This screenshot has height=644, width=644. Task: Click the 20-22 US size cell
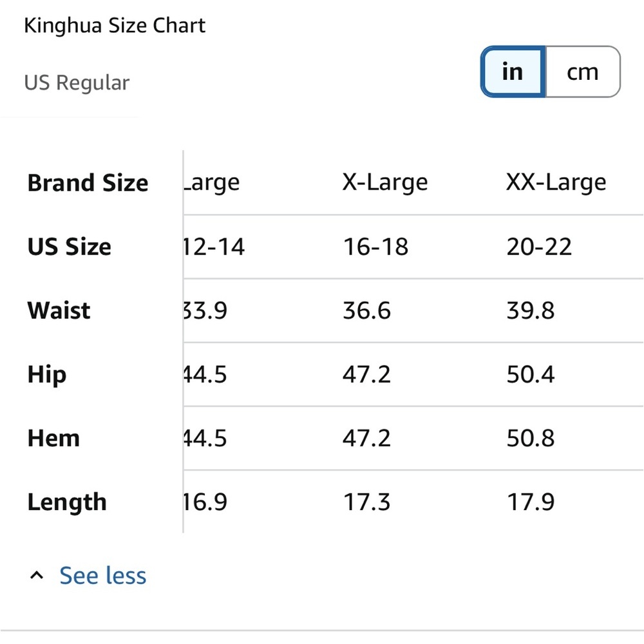(x=539, y=247)
